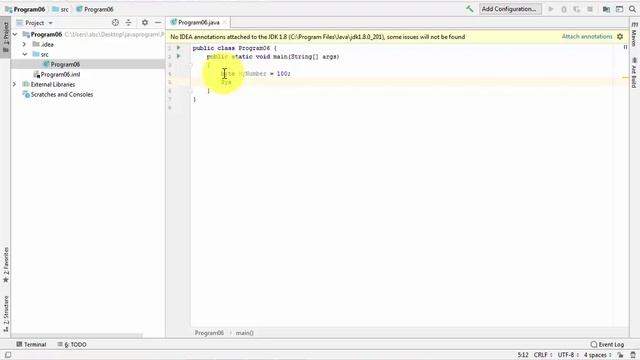Click the Run with Coverage icon
The width and height of the screenshot is (640, 360).
coord(577,9)
